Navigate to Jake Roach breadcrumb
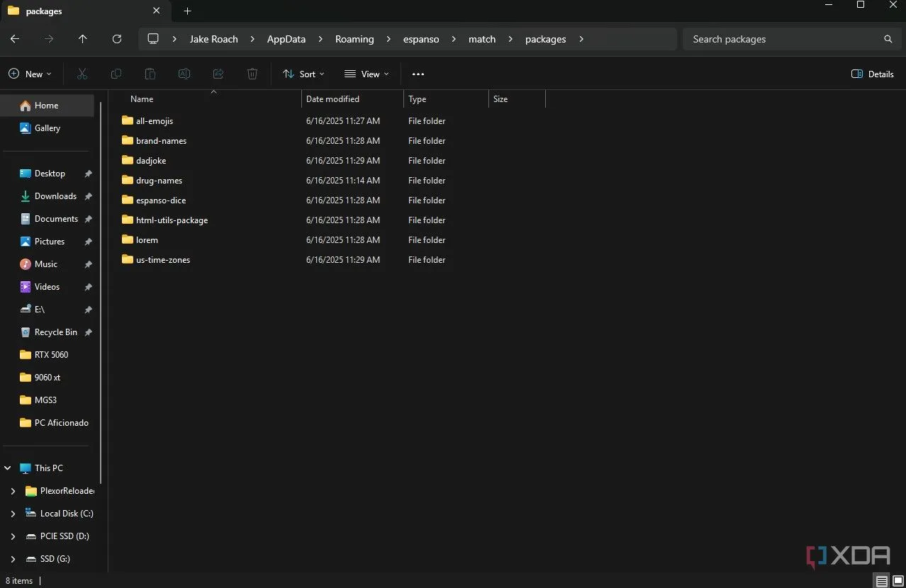The image size is (906, 588). (213, 39)
